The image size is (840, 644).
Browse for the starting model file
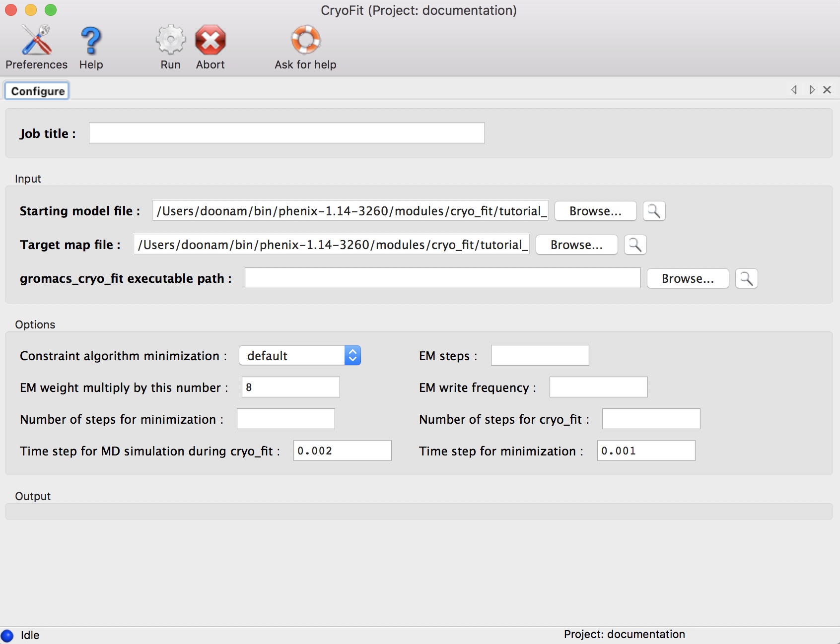click(x=595, y=211)
